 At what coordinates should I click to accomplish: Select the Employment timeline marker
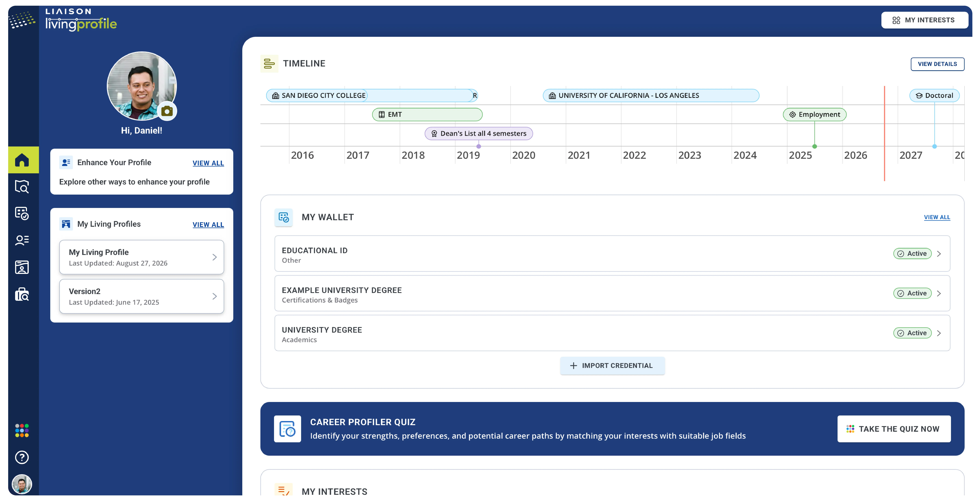pyautogui.click(x=815, y=115)
